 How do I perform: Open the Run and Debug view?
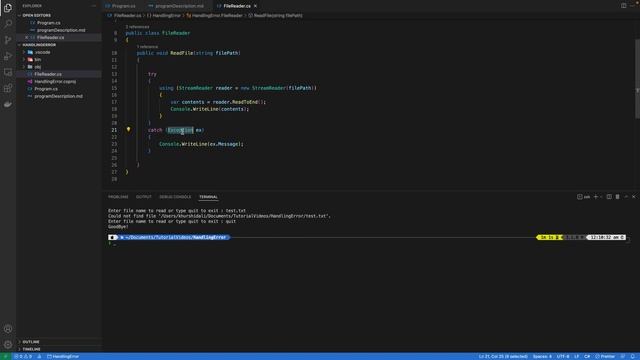click(x=8, y=56)
